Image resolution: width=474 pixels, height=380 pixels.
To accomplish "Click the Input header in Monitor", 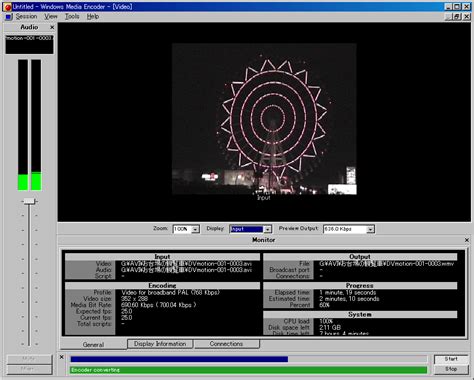I will point(162,257).
